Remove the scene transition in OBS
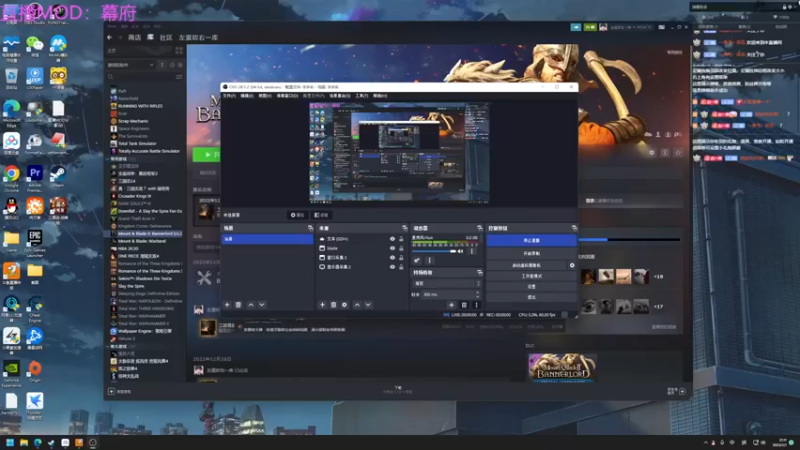This screenshot has height=450, width=800. pyautogui.click(x=464, y=305)
